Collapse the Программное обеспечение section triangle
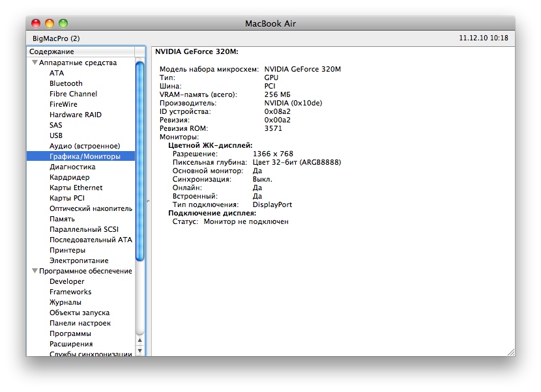 [35, 272]
